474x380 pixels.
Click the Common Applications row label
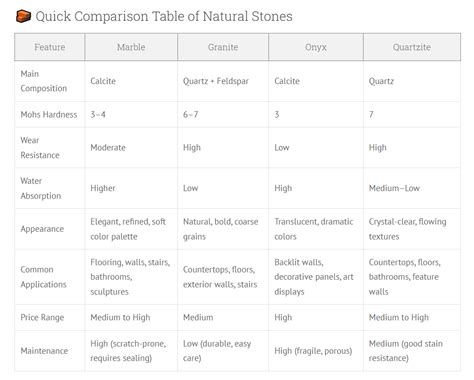click(x=43, y=277)
